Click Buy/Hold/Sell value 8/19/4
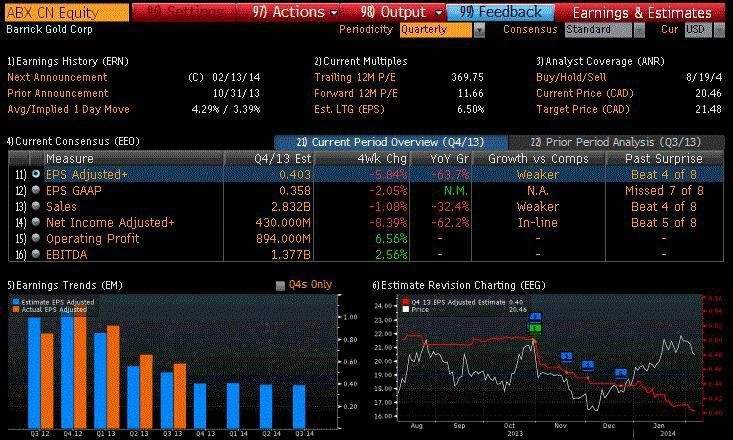 click(704, 77)
